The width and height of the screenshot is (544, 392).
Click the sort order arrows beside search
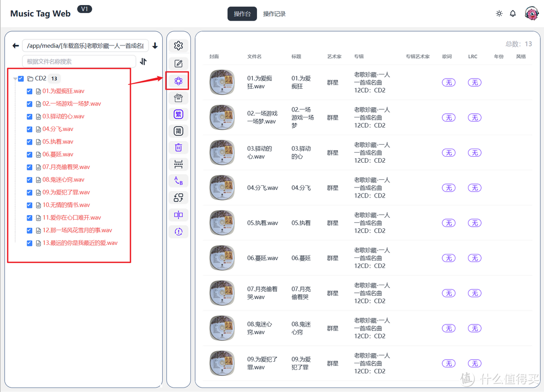[144, 61]
